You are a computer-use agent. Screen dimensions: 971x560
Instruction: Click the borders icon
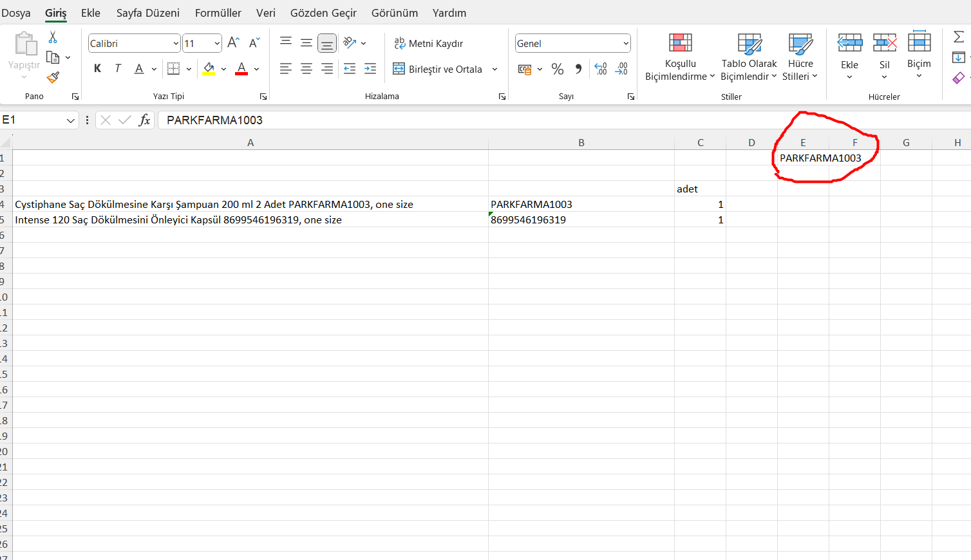tap(173, 68)
